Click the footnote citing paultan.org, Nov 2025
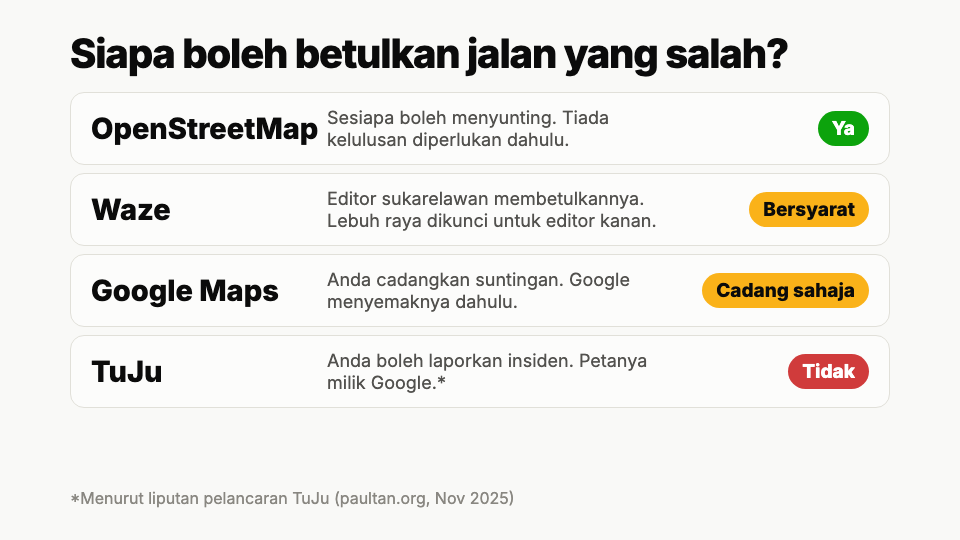The image size is (960, 540). pyautogui.click(x=292, y=498)
